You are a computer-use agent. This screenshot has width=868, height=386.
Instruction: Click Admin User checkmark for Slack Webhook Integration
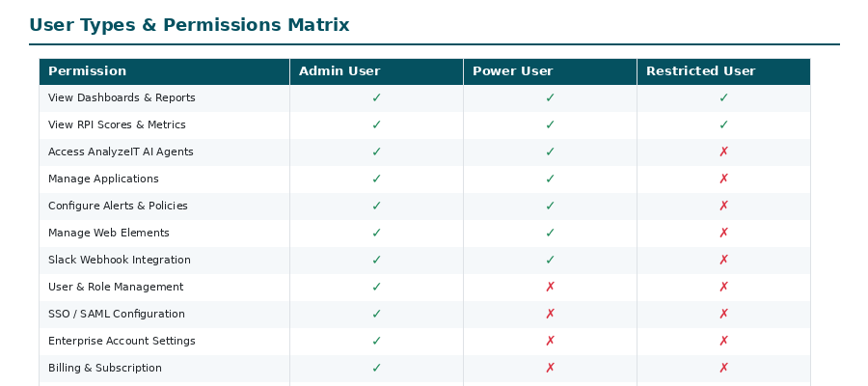[x=376, y=260]
